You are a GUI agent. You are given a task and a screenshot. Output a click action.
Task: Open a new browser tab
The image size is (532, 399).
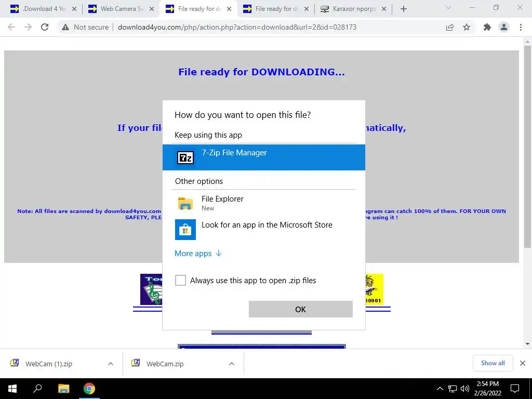403,9
